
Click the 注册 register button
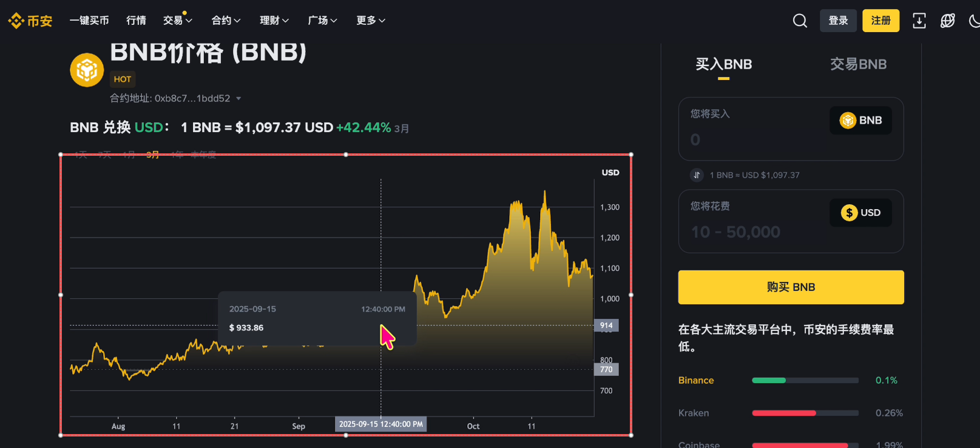tap(880, 21)
